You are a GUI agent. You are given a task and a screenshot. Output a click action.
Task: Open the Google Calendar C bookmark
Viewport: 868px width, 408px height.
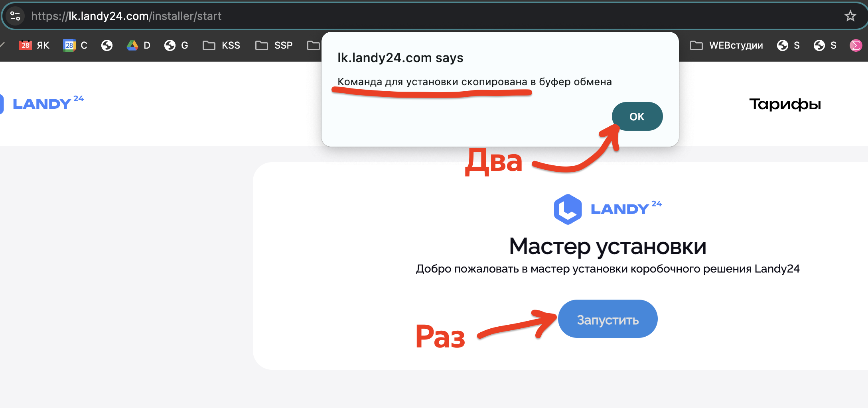[x=75, y=45]
